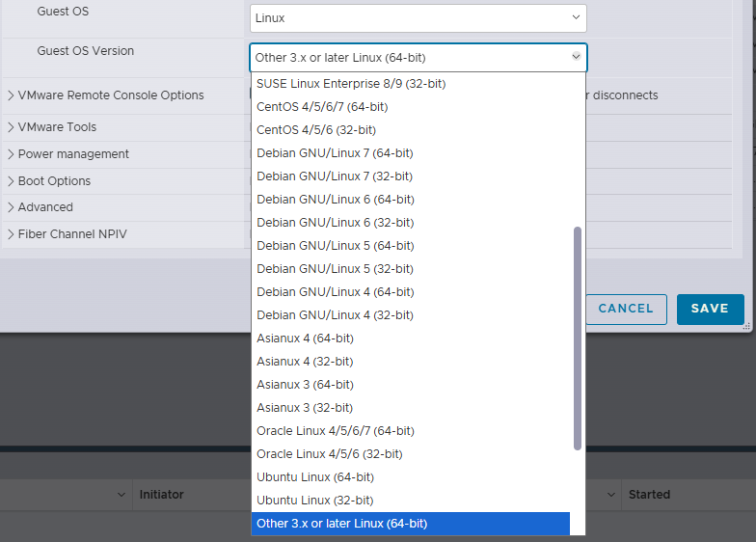
Task: Open the column menu chevron left of Started
Action: [611, 495]
